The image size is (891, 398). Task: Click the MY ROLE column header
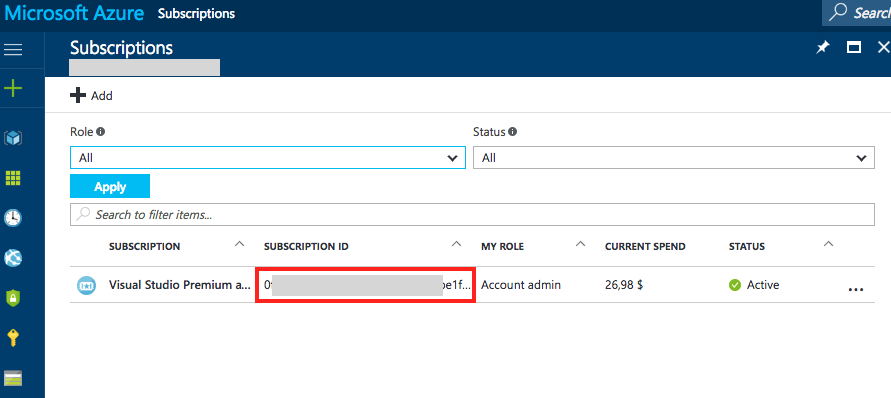502,247
